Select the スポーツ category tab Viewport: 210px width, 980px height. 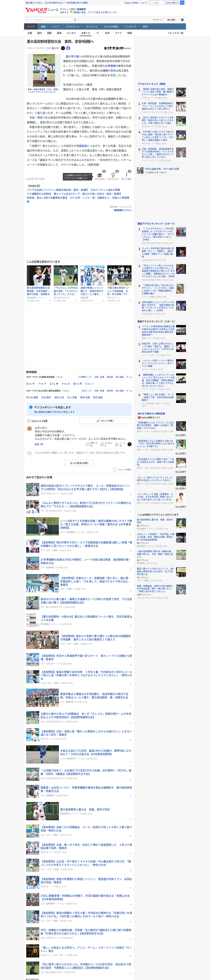(86, 33)
